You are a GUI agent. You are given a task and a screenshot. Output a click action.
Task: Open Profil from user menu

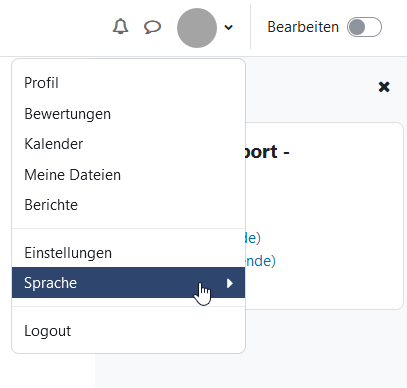[129, 83]
